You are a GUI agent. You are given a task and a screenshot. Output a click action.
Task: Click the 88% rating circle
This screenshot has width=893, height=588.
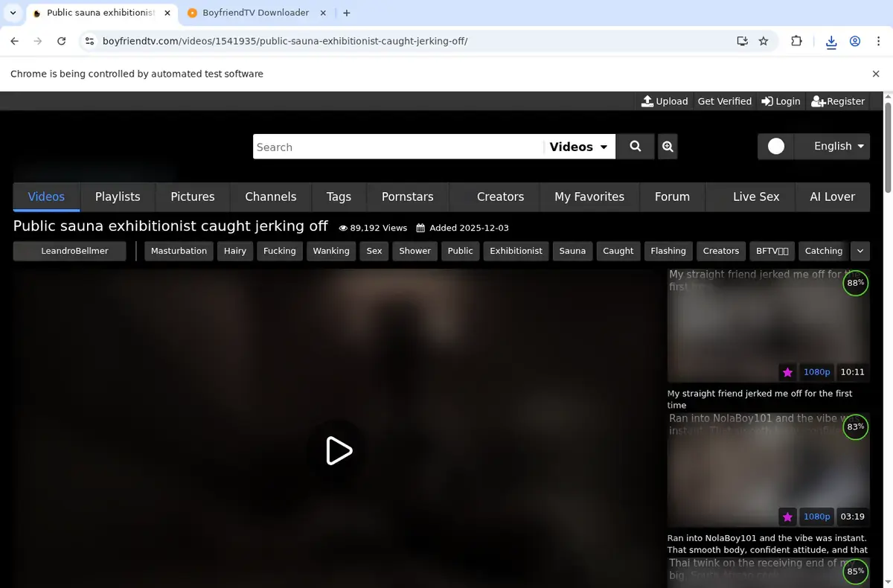pyautogui.click(x=856, y=283)
